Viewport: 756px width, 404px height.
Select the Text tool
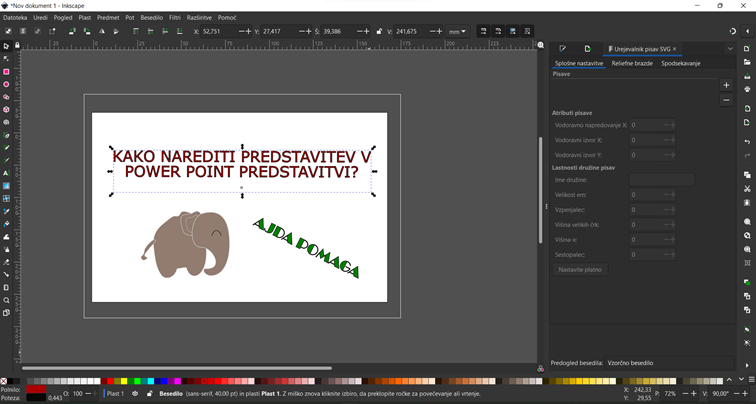click(6, 173)
